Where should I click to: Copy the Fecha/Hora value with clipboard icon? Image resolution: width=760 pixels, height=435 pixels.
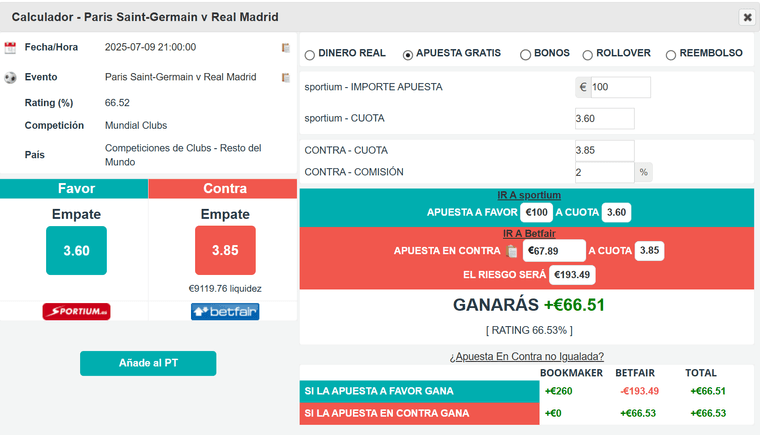point(286,48)
